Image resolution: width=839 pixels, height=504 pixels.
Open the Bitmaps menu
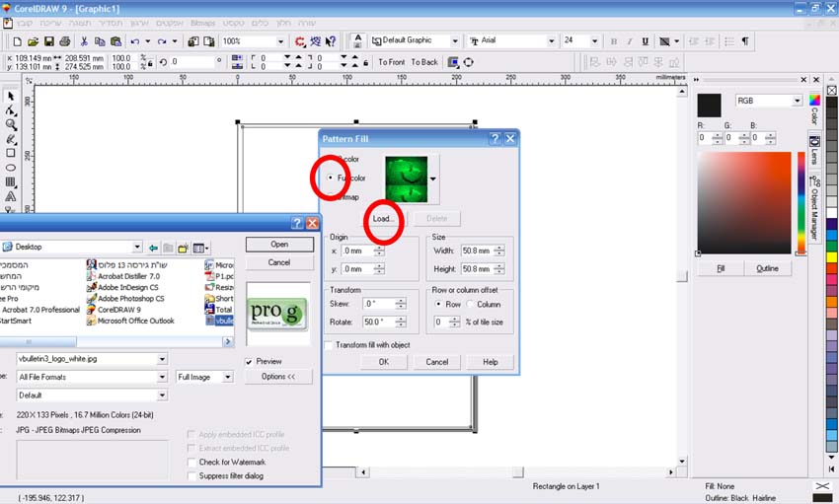point(202,23)
